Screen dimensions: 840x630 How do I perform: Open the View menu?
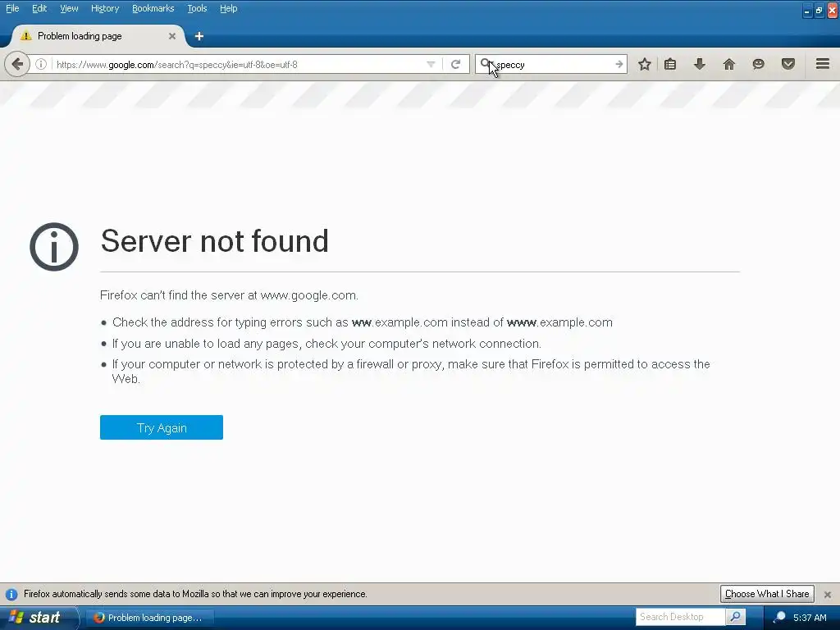click(x=69, y=8)
